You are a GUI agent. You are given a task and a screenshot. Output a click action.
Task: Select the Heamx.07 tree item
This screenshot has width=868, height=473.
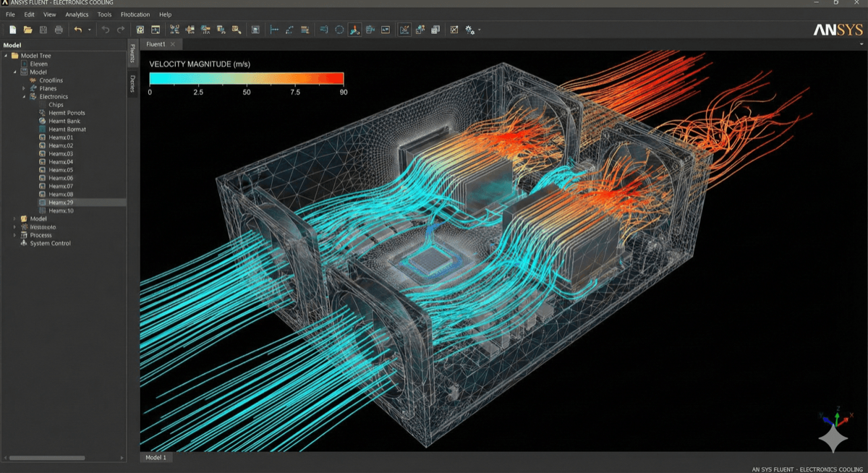point(61,187)
